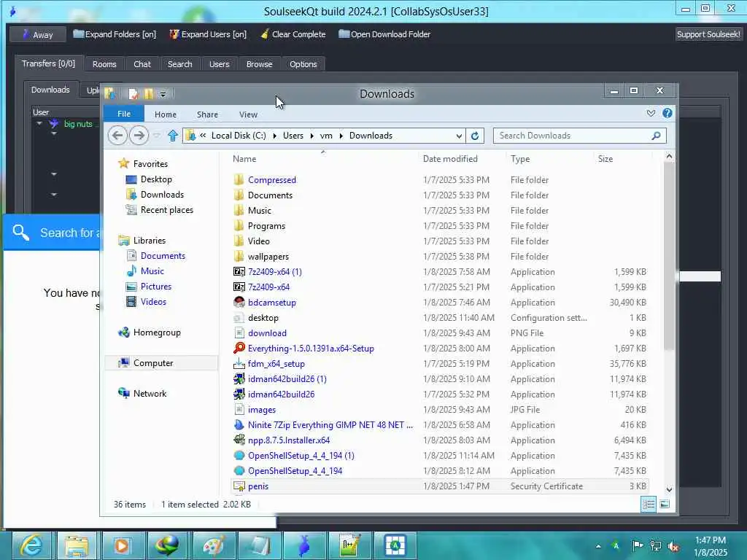Sort by the Date modified column header
This screenshot has width=747, height=560.
450,159
